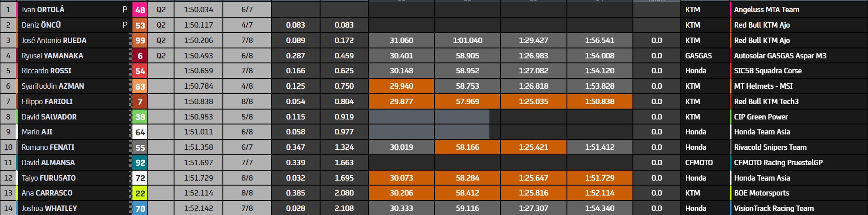Select Filippo FARIOLI best lap 1:50.838
The width and height of the screenshot is (868, 215).
(x=198, y=101)
